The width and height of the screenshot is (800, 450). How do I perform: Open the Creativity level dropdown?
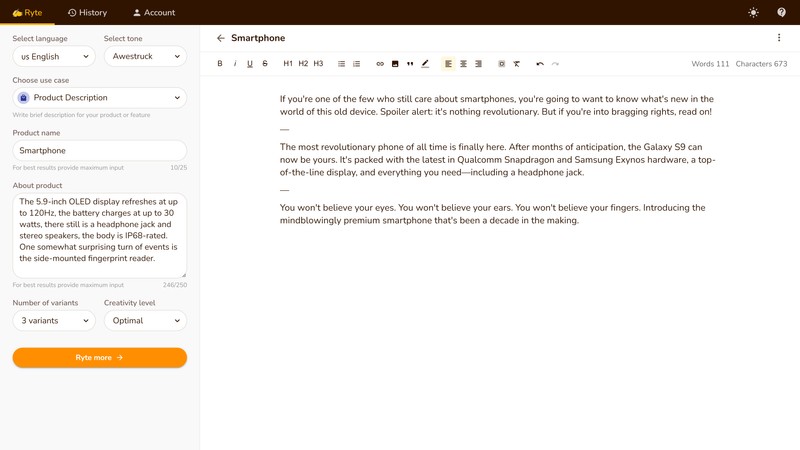145,321
